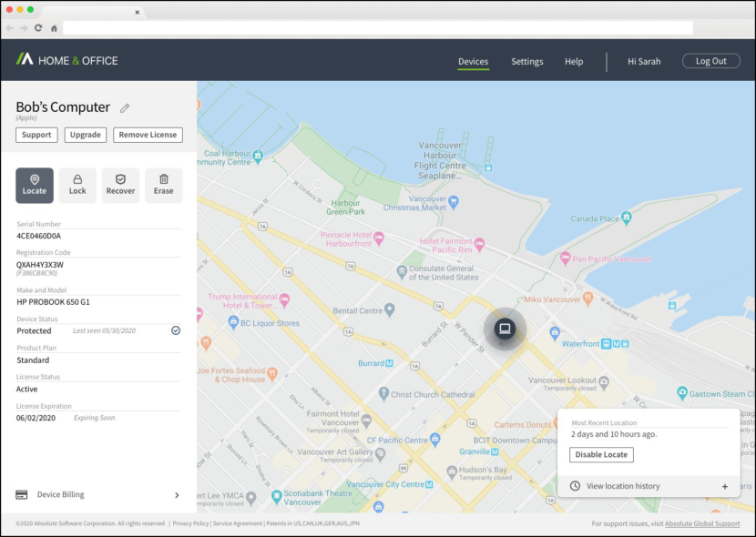This screenshot has width=756, height=537.
Task: Click the Protected device status text
Action: click(34, 331)
